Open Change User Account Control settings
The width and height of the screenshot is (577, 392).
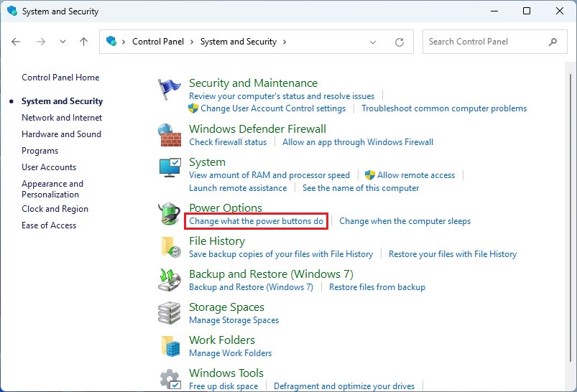[x=273, y=108]
